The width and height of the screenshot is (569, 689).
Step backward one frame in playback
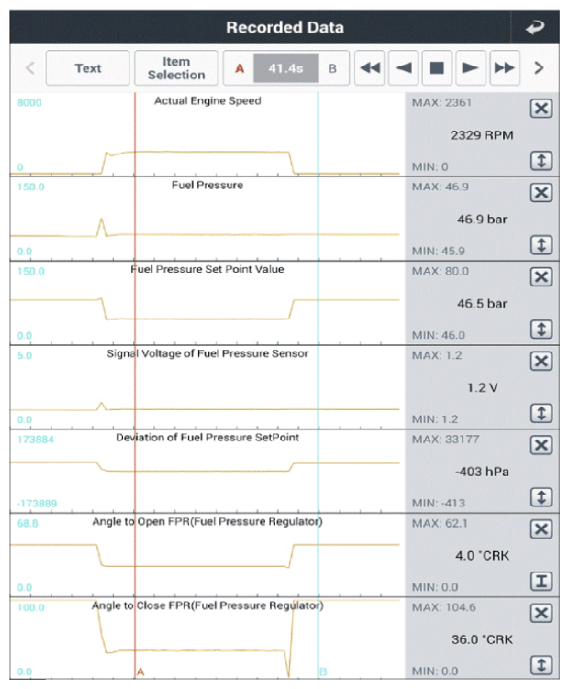coord(403,68)
